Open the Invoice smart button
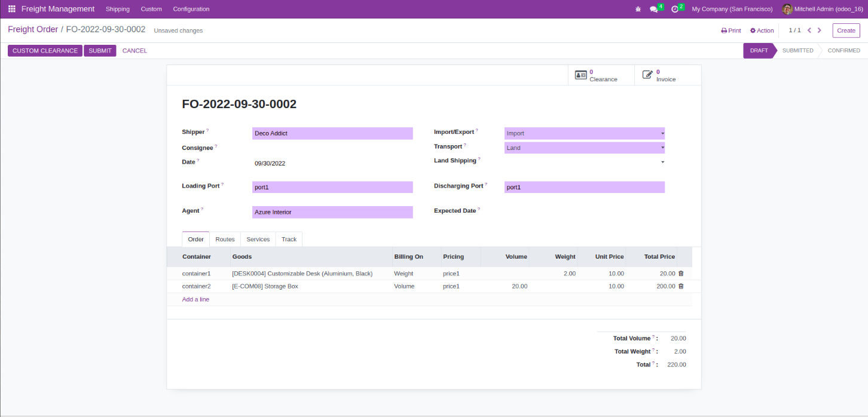The width and height of the screenshot is (868, 417). point(661,75)
